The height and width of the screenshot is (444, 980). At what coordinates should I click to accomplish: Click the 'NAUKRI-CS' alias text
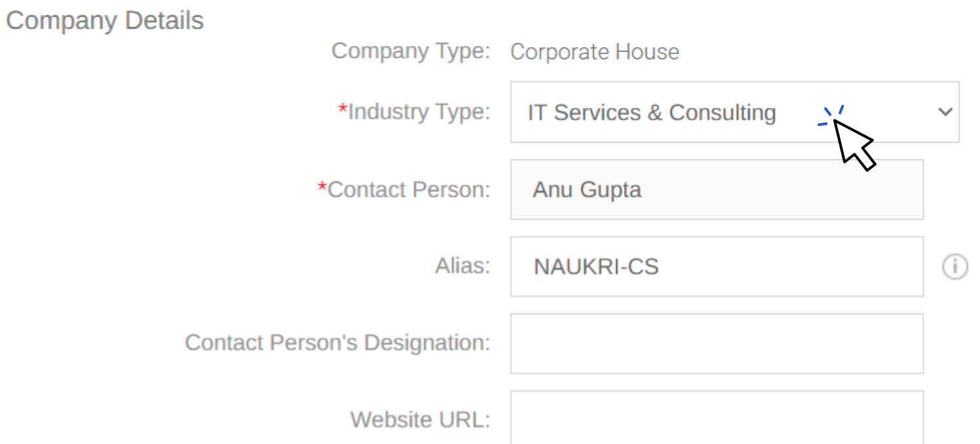coord(596,267)
